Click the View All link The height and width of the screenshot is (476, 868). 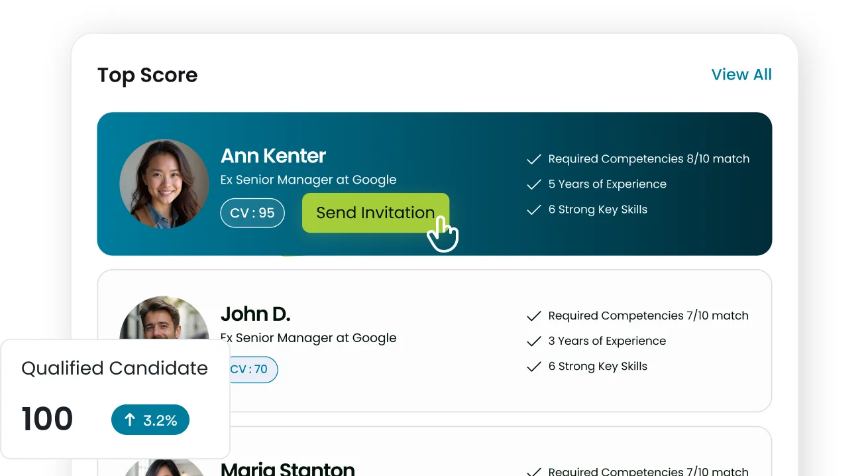tap(741, 74)
